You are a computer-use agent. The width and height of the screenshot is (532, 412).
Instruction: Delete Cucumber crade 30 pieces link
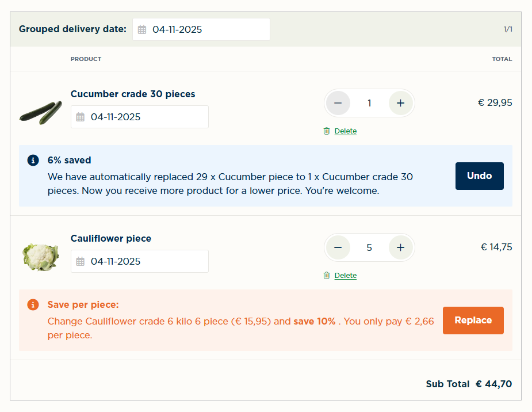click(x=346, y=131)
